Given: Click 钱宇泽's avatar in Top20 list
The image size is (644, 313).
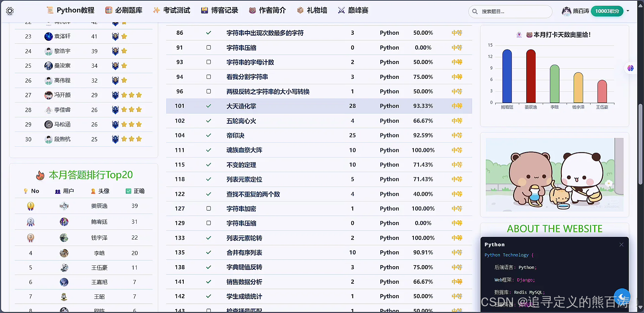Looking at the screenshot, I should tap(64, 238).
